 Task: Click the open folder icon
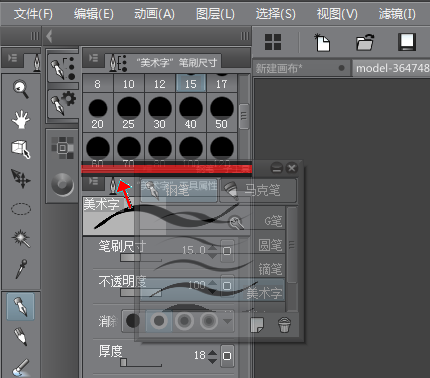click(365, 42)
